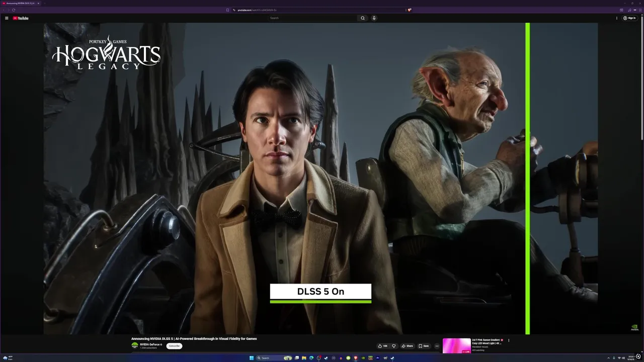Open Brave browser from the taskbar
This screenshot has height=362, width=644.
tap(356, 358)
